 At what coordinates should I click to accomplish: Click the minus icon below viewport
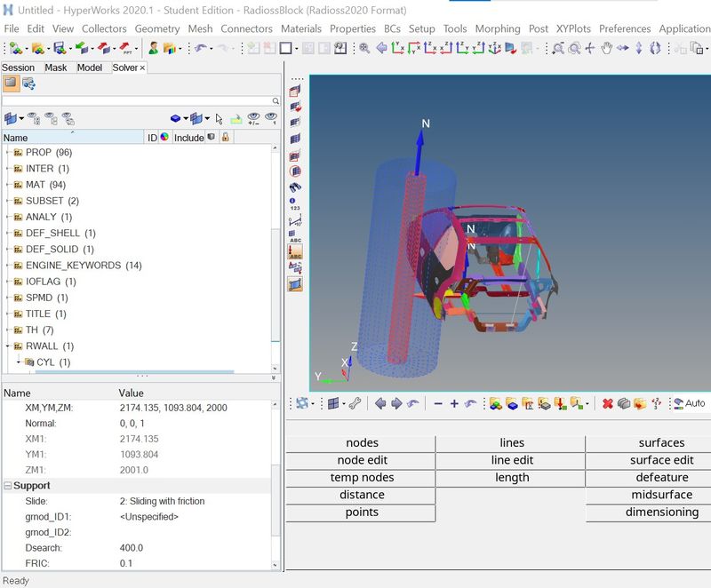pyautogui.click(x=438, y=403)
